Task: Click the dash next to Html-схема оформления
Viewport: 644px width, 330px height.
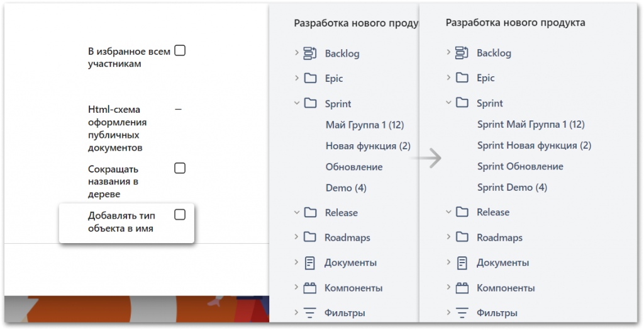Action: point(178,109)
